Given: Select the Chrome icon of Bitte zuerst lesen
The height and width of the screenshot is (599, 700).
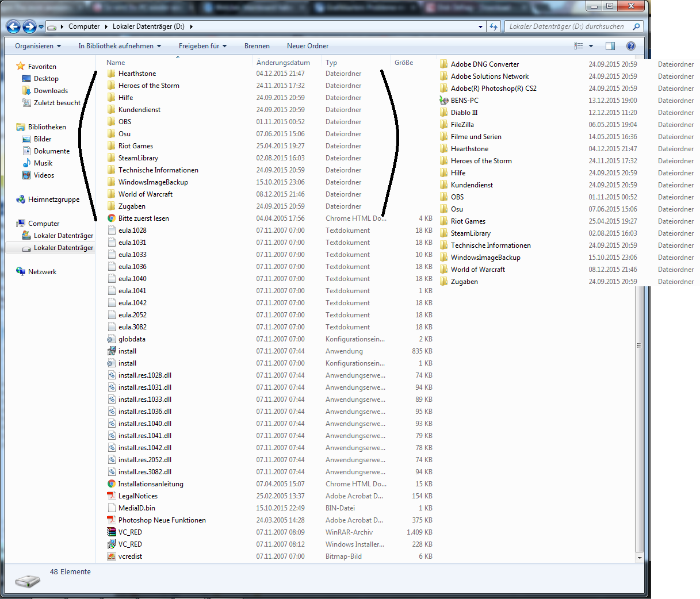Looking at the screenshot, I should (112, 218).
